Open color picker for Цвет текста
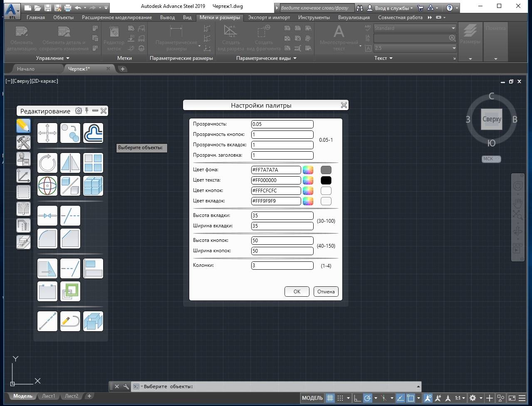 coord(308,180)
